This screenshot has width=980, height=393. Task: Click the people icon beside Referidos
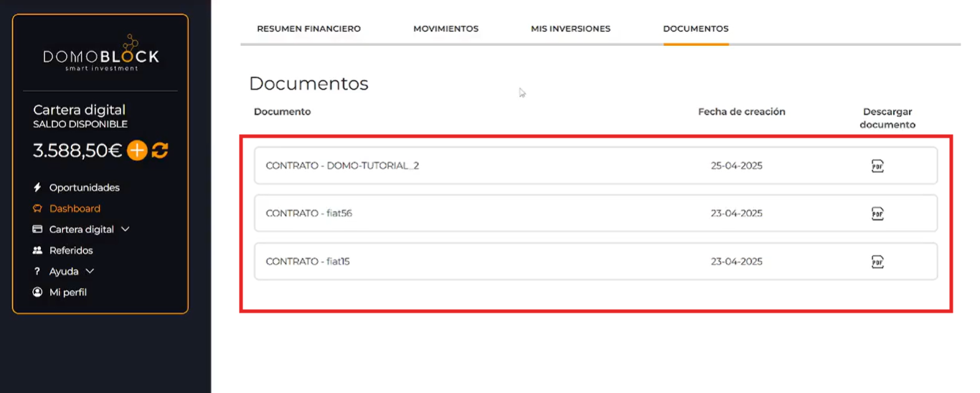click(37, 250)
